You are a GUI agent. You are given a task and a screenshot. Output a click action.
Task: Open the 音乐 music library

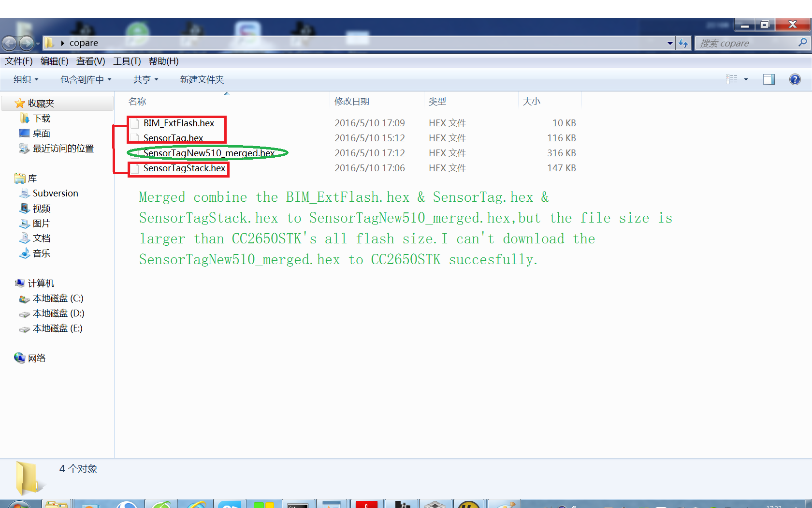click(42, 253)
